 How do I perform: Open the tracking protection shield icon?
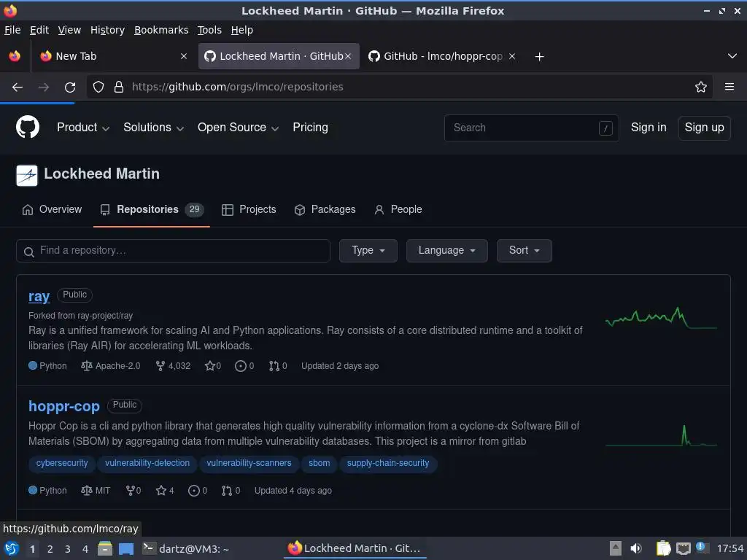tap(98, 87)
